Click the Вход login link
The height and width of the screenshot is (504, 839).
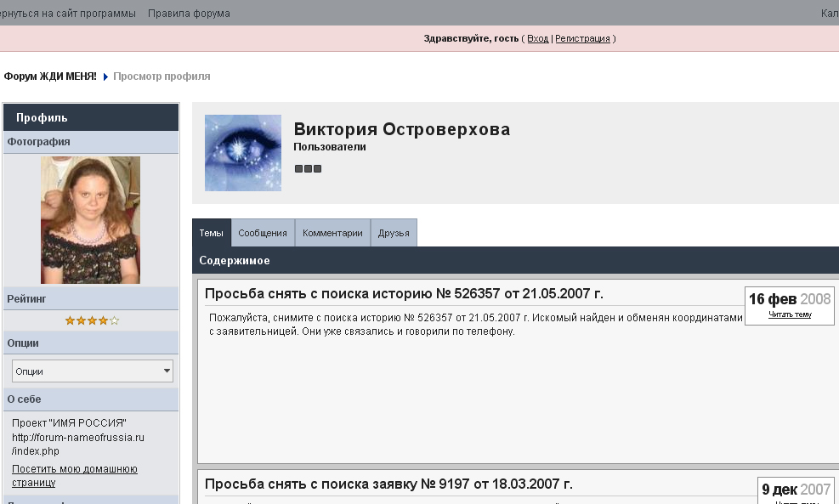pyautogui.click(x=537, y=38)
